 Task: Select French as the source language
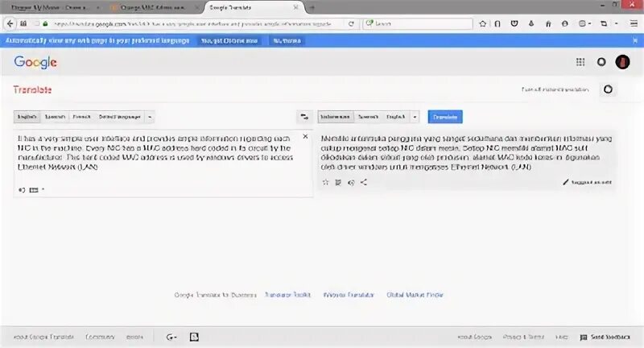click(x=81, y=117)
